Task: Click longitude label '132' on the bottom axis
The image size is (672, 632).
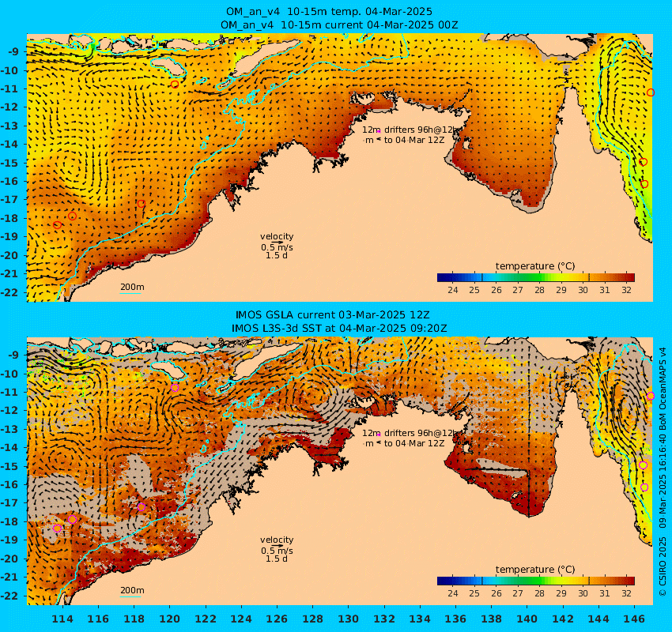Action: coord(384,619)
